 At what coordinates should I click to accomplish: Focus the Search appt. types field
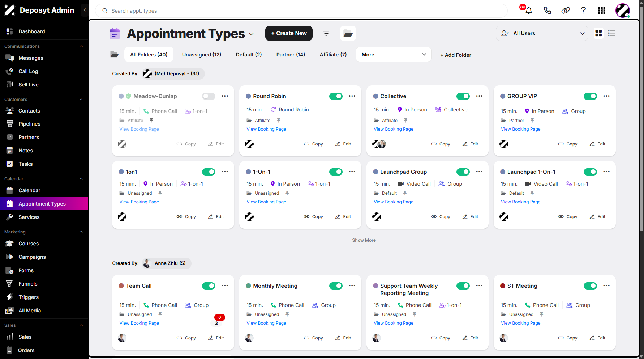[301, 11]
